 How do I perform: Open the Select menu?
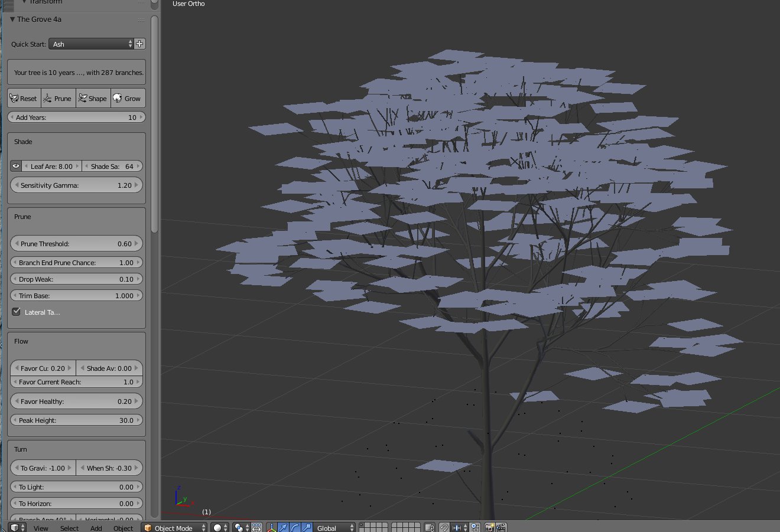(x=69, y=528)
